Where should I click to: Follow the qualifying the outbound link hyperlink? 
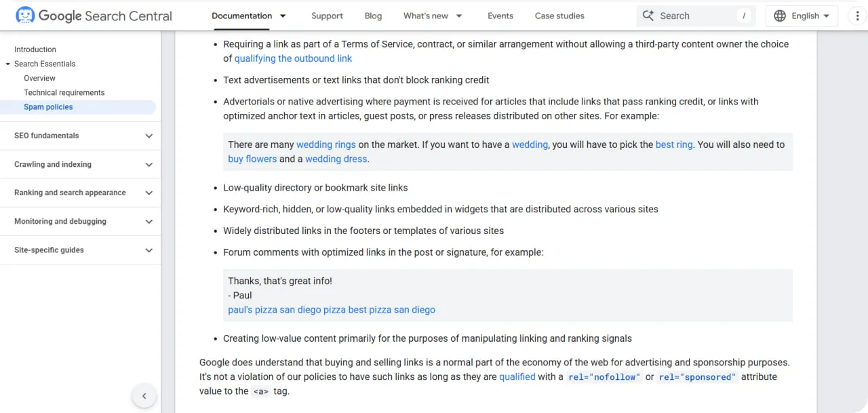click(x=293, y=58)
